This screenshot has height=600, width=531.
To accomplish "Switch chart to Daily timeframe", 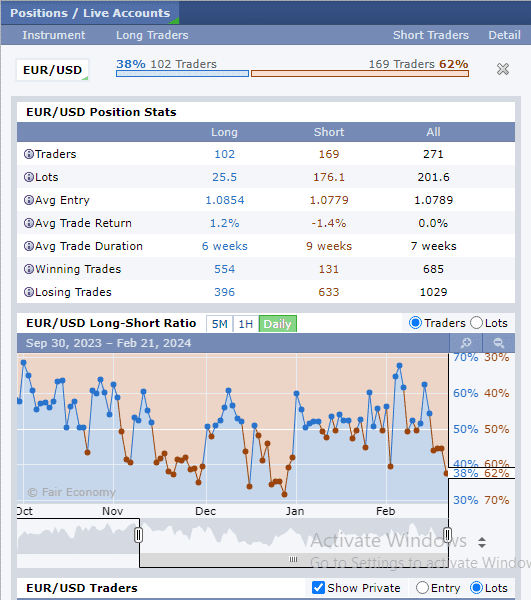I will pos(278,324).
